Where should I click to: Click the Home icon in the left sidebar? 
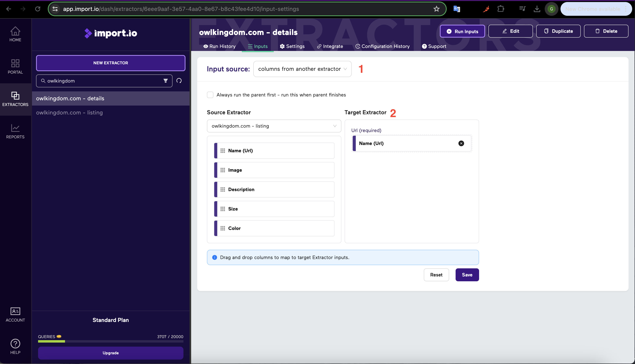coord(15,34)
